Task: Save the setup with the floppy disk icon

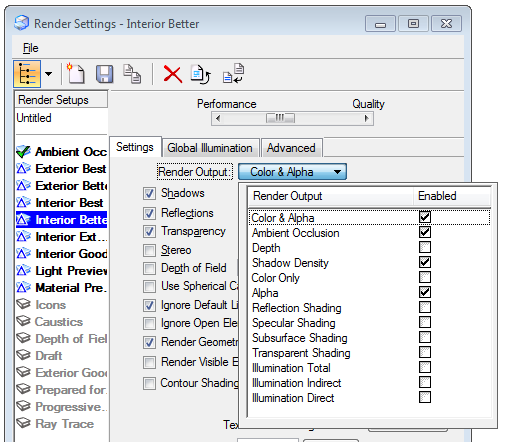Action: 105,74
